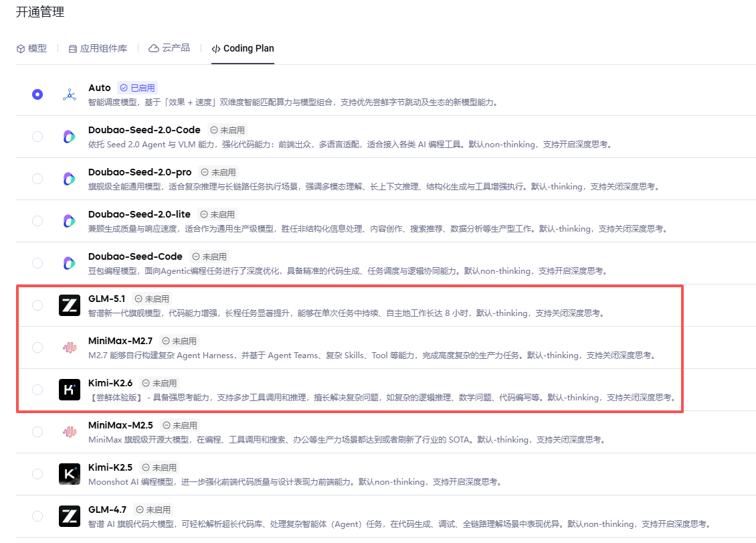Image resolution: width=756 pixels, height=543 pixels.
Task: Click the Kimi-K2.5 model logo
Action: (70, 474)
